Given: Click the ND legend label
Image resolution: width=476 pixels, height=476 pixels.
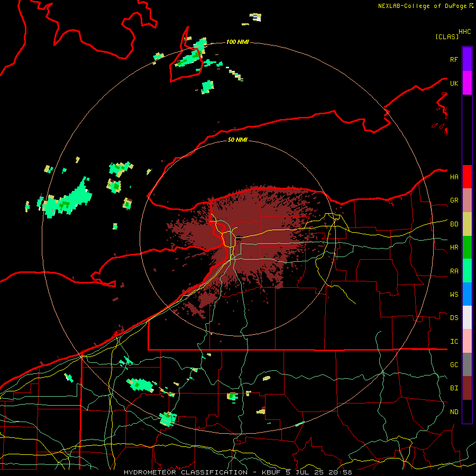Looking at the screenshot, I should pyautogui.click(x=454, y=412).
